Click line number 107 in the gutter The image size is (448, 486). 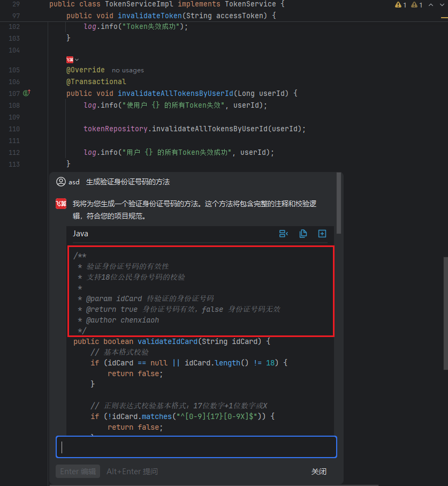(14, 93)
